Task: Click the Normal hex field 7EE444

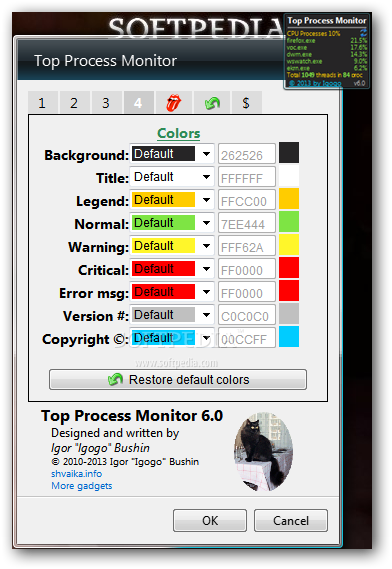Action: click(x=247, y=223)
